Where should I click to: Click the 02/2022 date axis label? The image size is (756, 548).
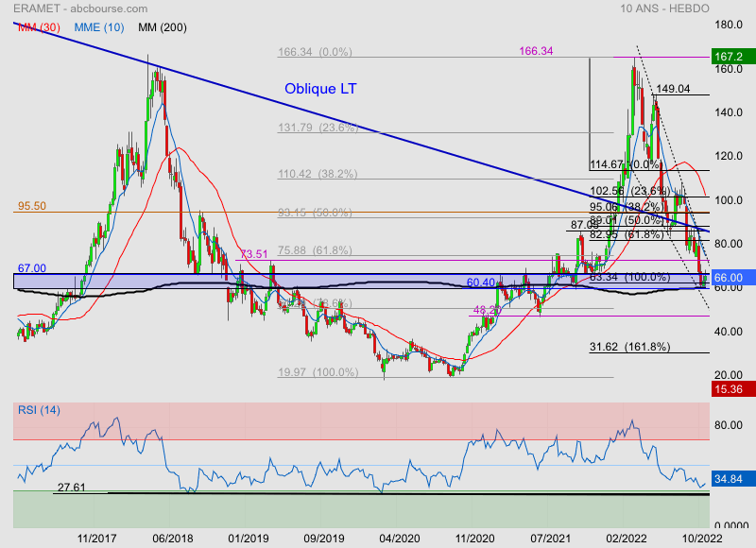pos(627,539)
